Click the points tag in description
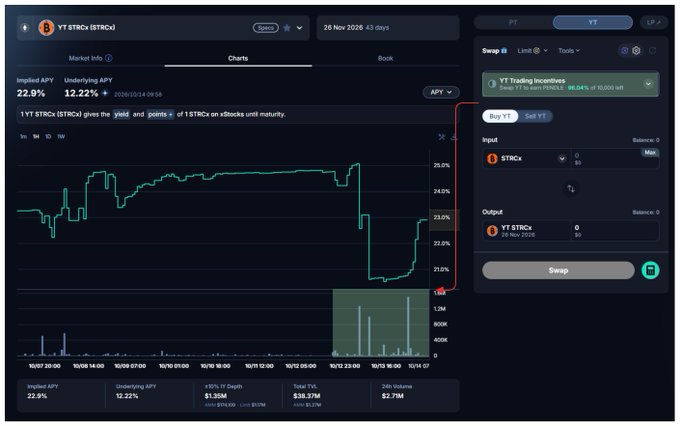This screenshot has height=426, width=680. pos(160,115)
